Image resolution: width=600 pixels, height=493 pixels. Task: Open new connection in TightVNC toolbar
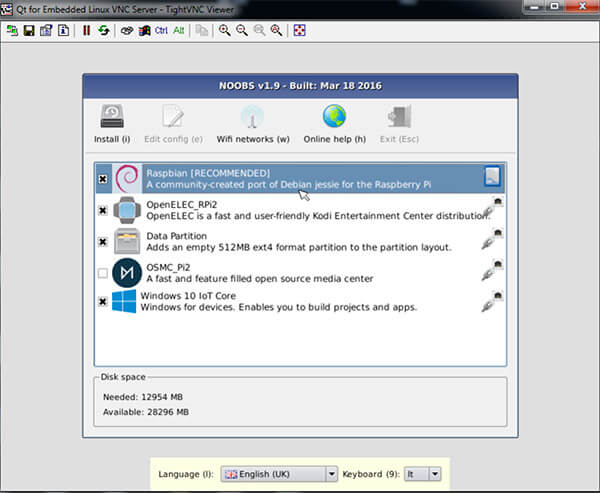pos(12,31)
